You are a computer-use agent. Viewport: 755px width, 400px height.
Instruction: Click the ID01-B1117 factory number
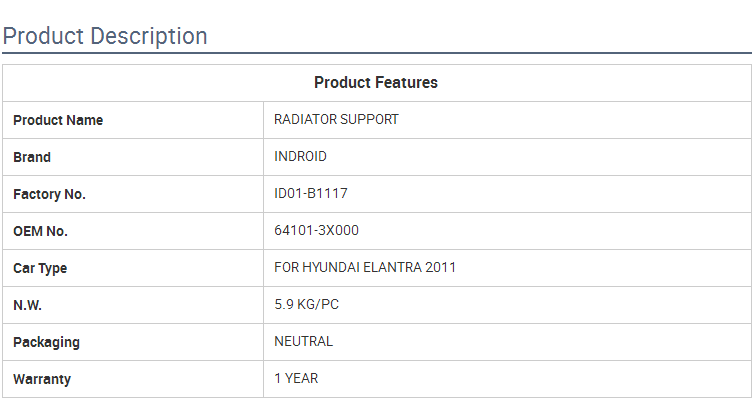coord(311,193)
